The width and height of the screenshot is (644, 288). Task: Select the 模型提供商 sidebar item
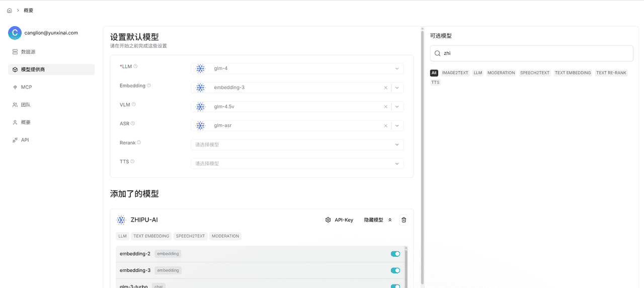point(51,69)
